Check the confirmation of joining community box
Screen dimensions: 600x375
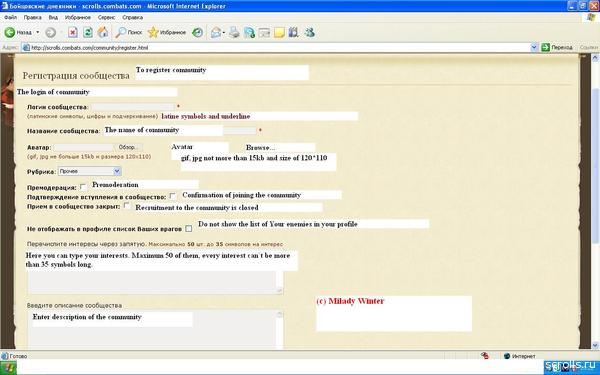(x=173, y=196)
